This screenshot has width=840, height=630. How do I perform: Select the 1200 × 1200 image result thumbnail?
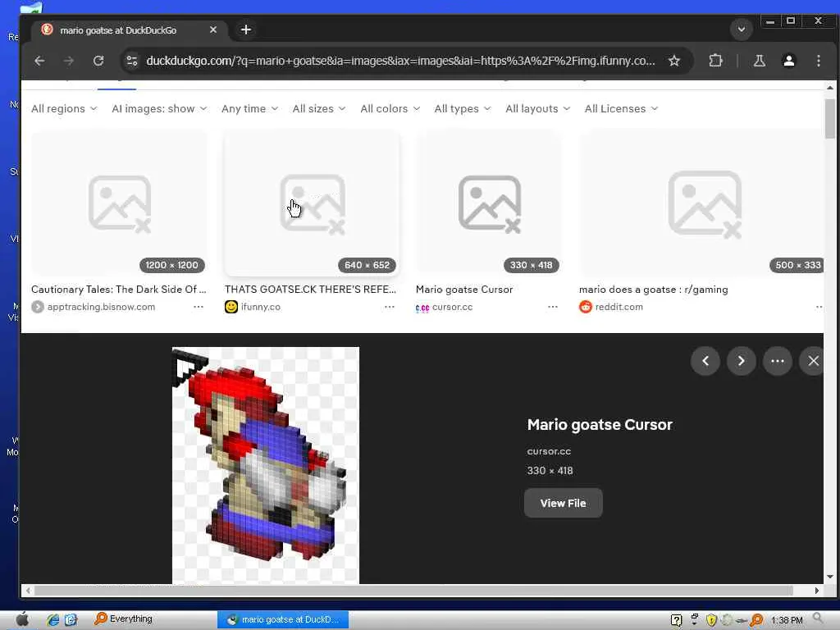coord(120,203)
